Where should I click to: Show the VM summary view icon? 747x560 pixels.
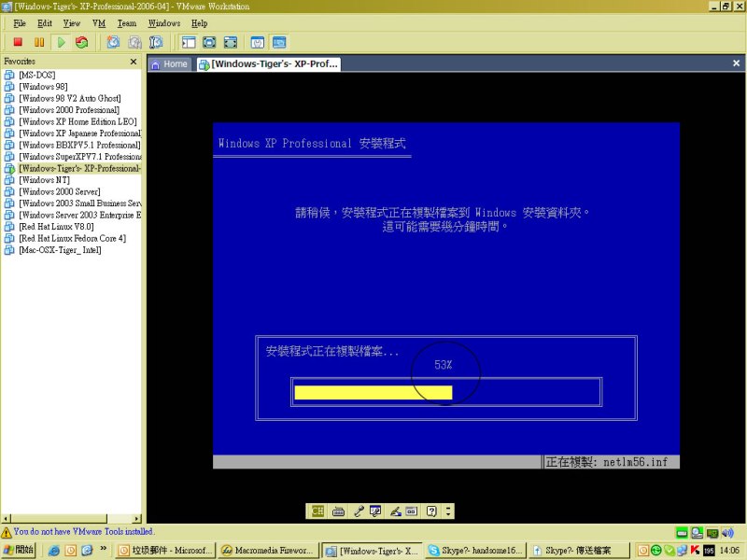[258, 42]
